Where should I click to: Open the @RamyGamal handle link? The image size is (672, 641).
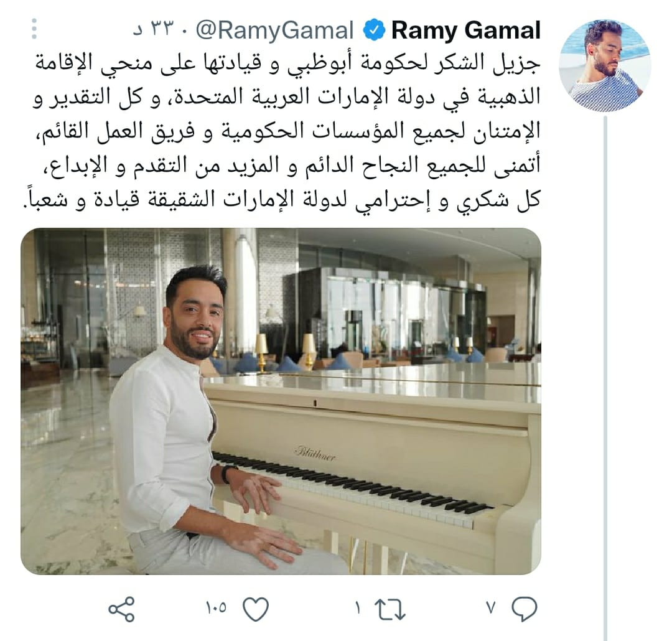(275, 30)
